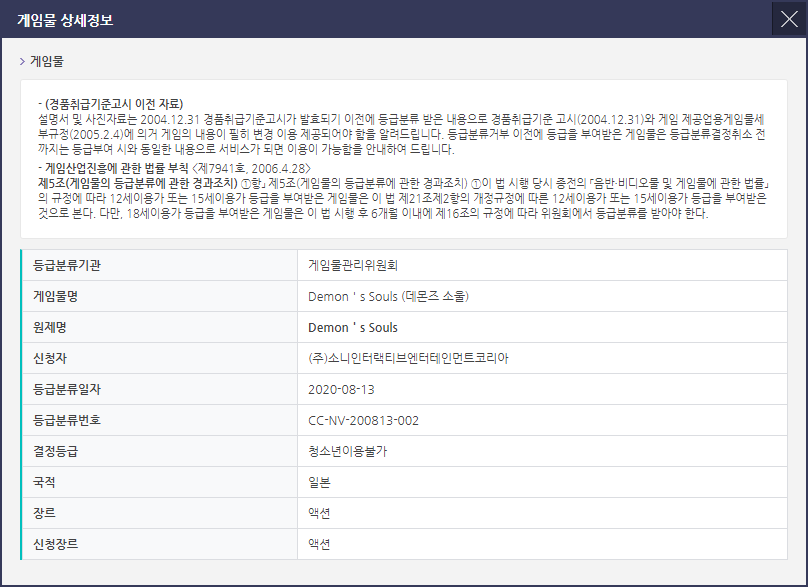This screenshot has width=808, height=587.
Task: Click the 신청자 label cell
Action: [160, 358]
